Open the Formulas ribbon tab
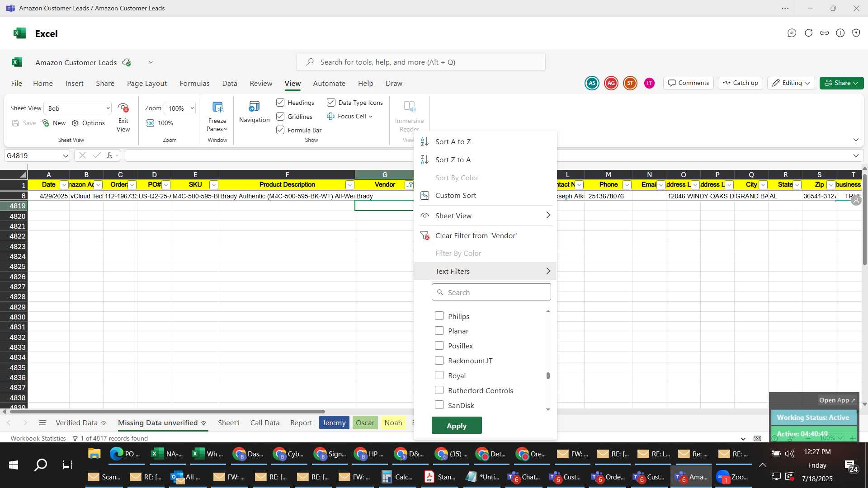The width and height of the screenshot is (868, 488). (x=194, y=83)
